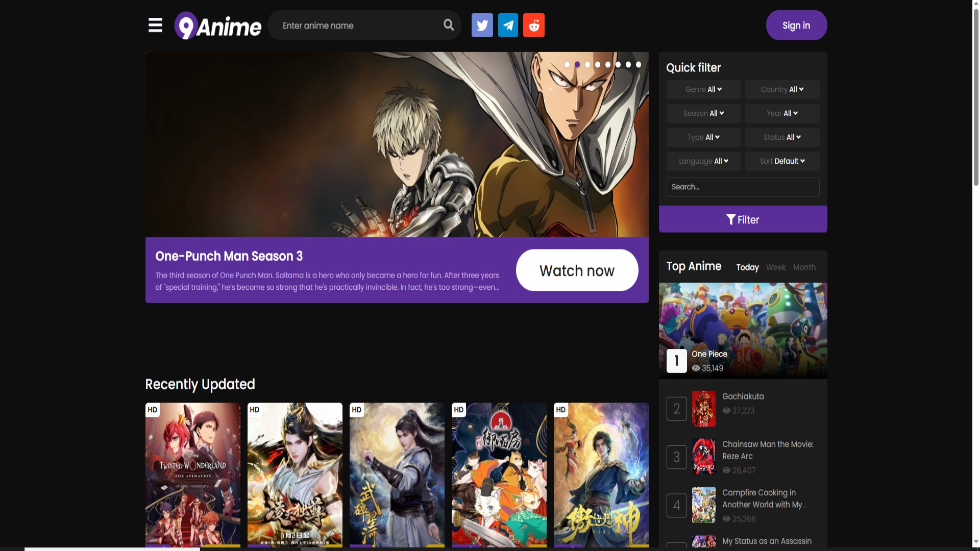
Task: Click the funnel icon on the Filter button
Action: 731,219
